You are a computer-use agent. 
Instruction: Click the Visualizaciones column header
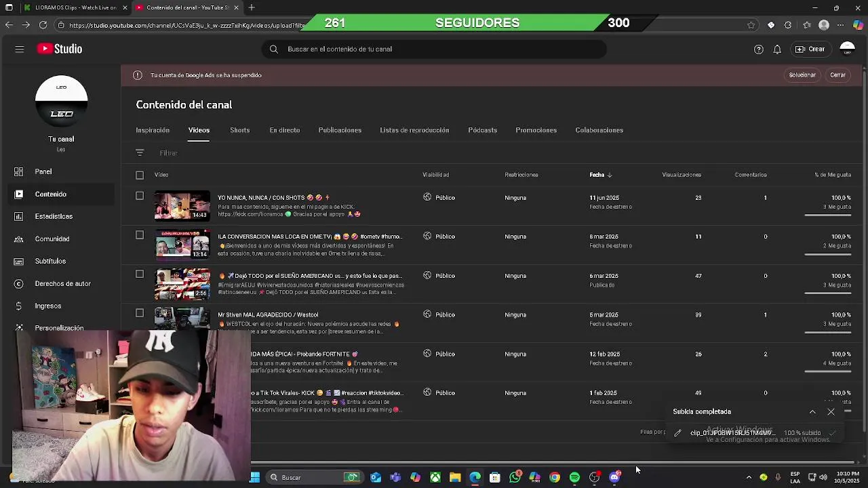pos(682,175)
